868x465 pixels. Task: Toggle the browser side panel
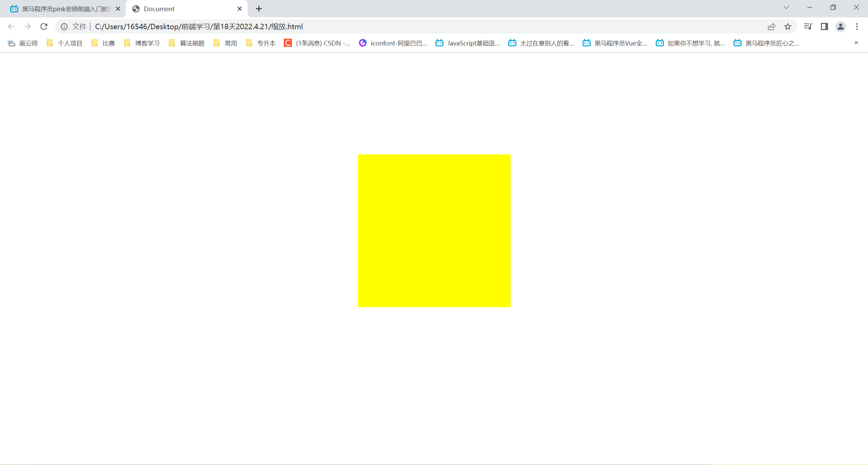(824, 26)
